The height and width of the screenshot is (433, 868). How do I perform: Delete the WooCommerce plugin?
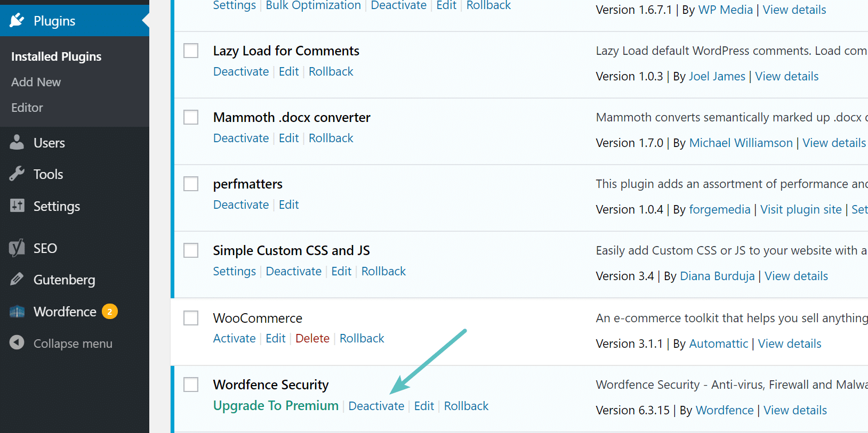[312, 338]
